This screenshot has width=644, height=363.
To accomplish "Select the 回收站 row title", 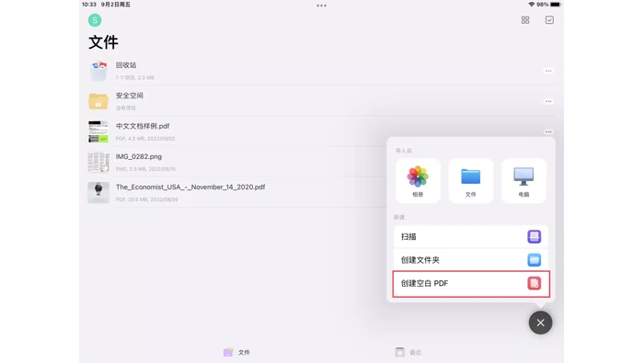I will (126, 65).
